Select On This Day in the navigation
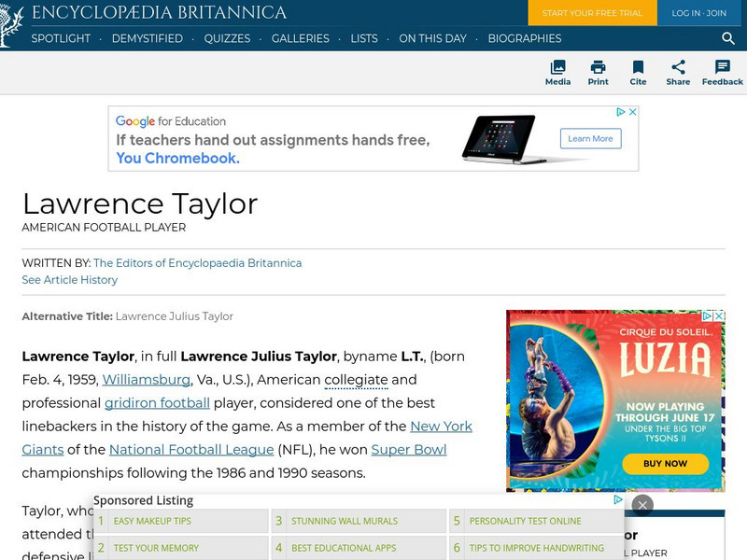The height and width of the screenshot is (560, 747). coord(432,39)
